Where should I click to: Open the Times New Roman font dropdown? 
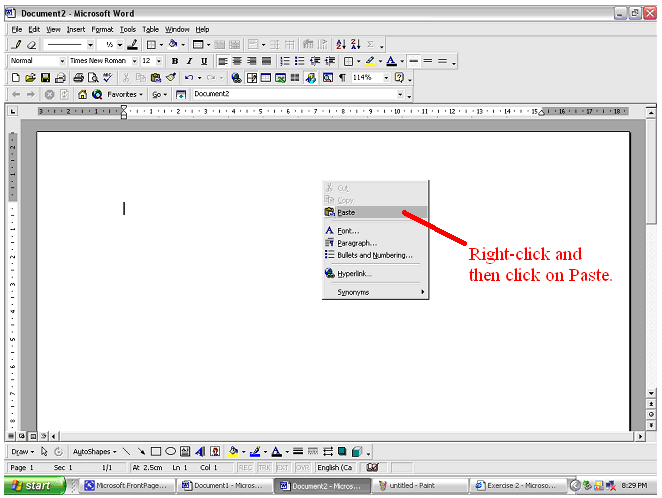pyautogui.click(x=134, y=61)
